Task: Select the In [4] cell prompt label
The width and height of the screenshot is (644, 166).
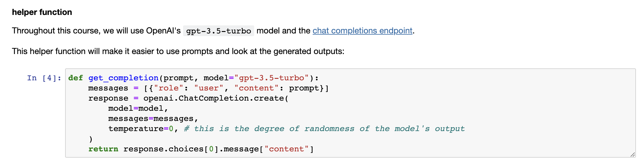Action: click(x=44, y=78)
